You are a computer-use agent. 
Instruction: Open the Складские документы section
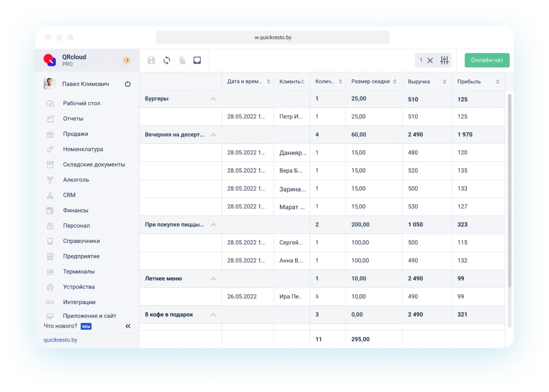[x=94, y=164]
